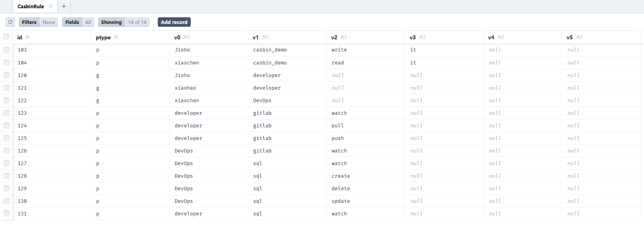
Task: Click the ptype column text-type icon
Action: (x=116, y=37)
